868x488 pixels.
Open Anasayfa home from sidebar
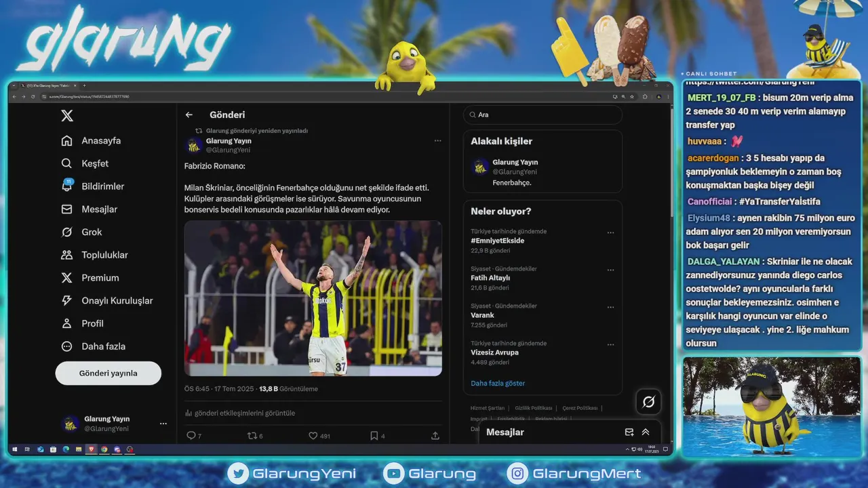tap(91, 141)
